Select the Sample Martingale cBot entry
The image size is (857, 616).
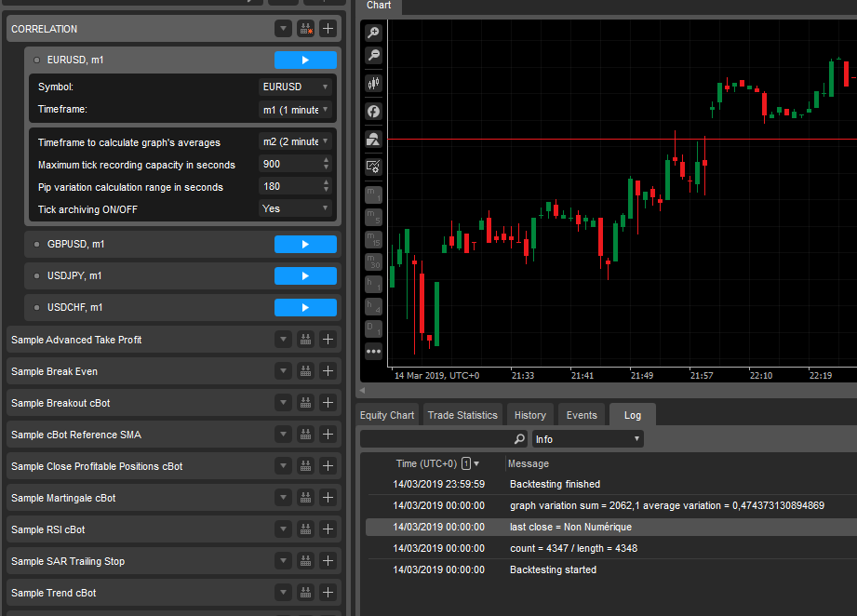point(140,498)
